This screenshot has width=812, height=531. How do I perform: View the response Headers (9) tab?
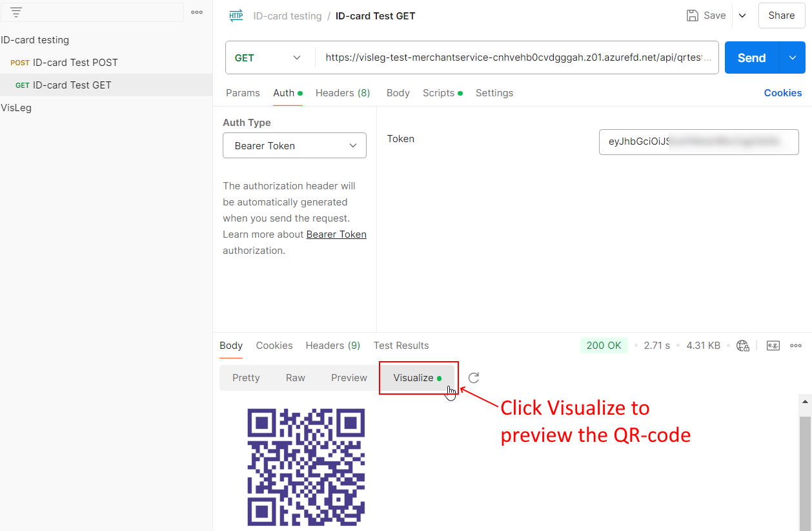coord(333,346)
